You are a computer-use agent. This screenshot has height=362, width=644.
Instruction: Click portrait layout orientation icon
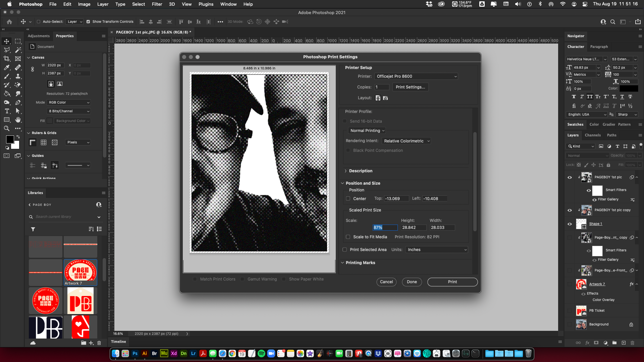click(378, 98)
